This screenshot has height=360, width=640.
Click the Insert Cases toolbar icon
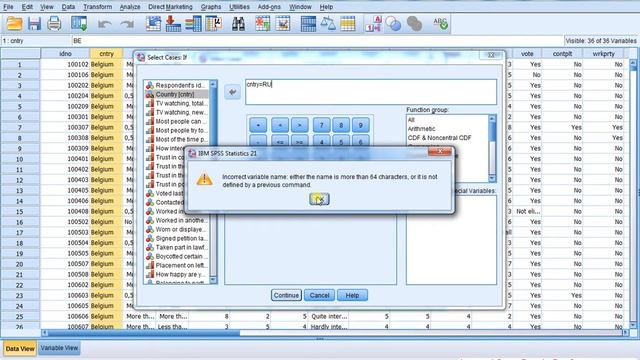[262, 24]
